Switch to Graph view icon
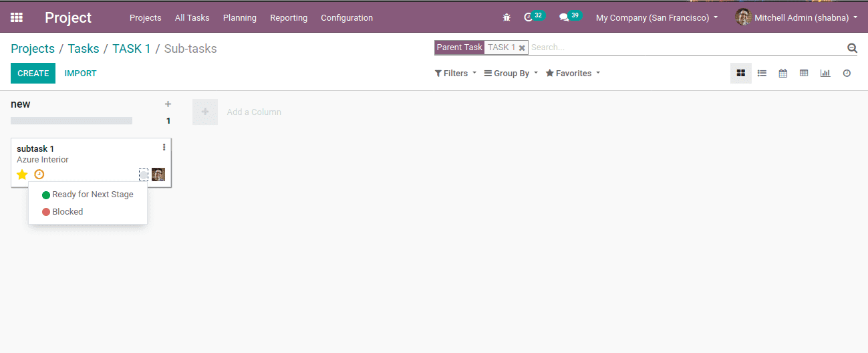Image resolution: width=868 pixels, height=353 pixels. 825,74
